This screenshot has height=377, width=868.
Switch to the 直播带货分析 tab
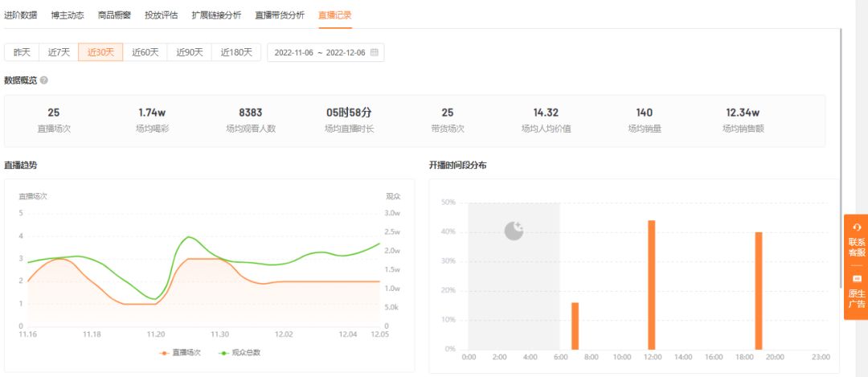[x=280, y=15]
